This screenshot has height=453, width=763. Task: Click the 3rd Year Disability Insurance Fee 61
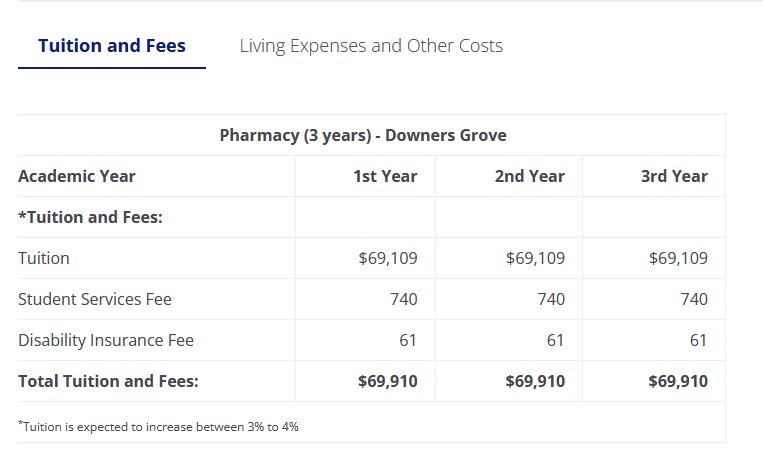(x=698, y=340)
